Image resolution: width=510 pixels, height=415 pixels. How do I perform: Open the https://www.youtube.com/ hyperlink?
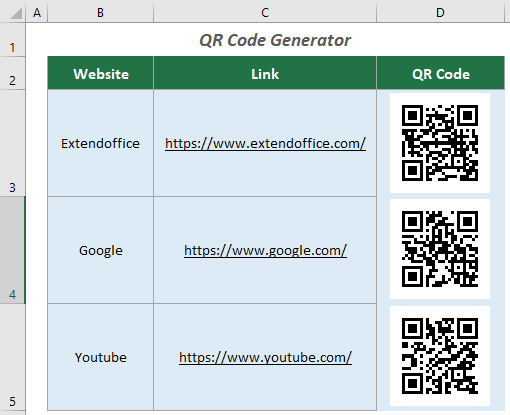(x=265, y=358)
